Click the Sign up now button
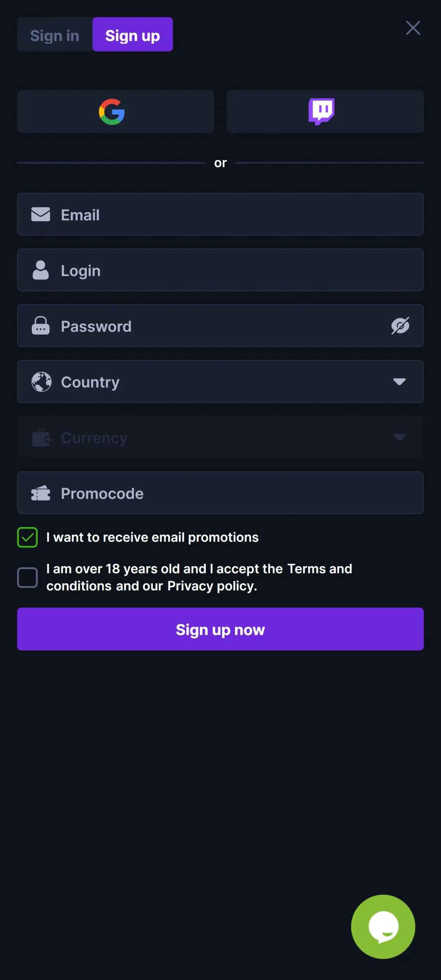 click(220, 629)
